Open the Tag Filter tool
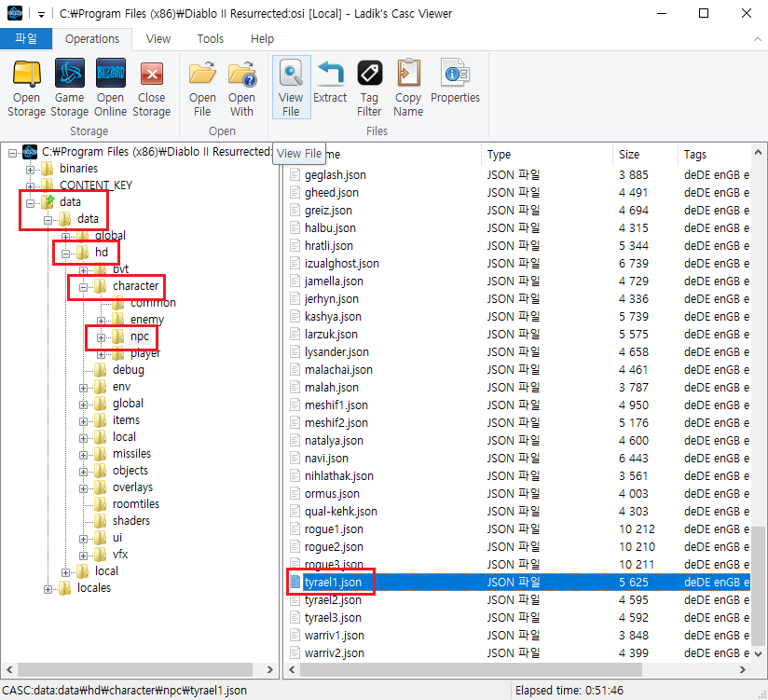 click(x=369, y=89)
